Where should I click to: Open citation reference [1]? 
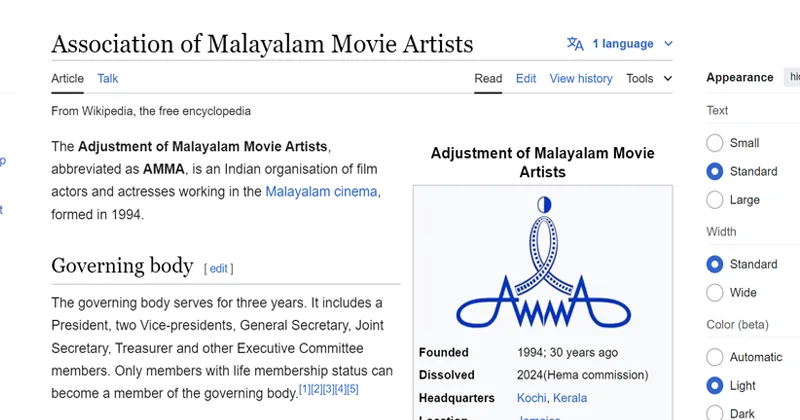coord(304,389)
